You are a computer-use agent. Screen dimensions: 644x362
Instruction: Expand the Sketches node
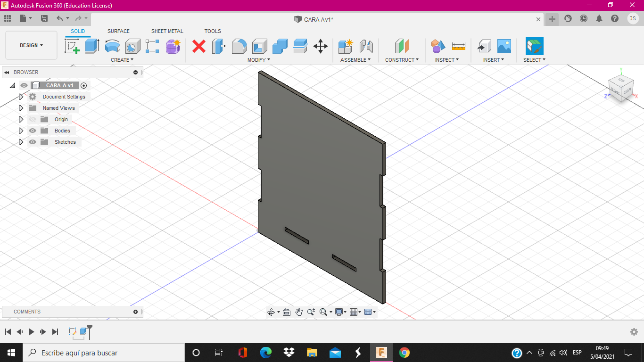[21, 142]
